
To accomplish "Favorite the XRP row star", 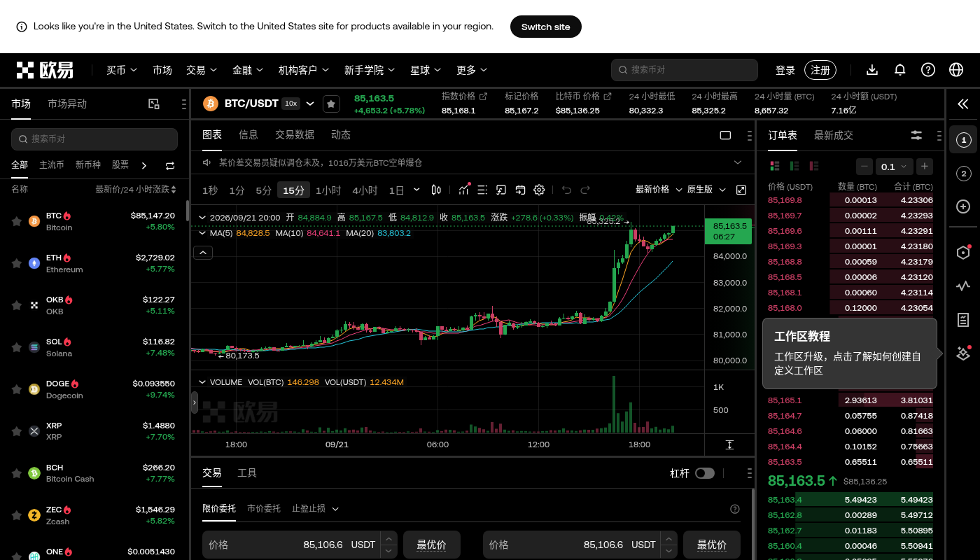I will [17, 431].
